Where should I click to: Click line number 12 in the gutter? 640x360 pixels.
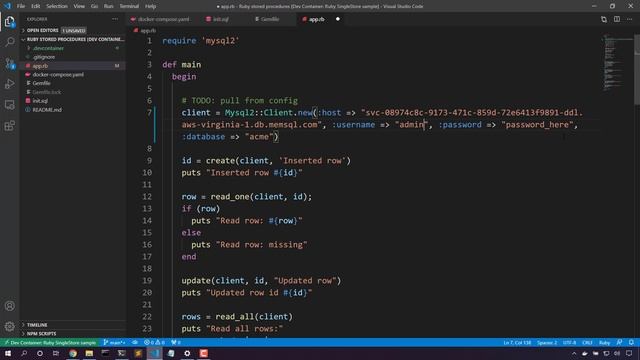point(148,197)
